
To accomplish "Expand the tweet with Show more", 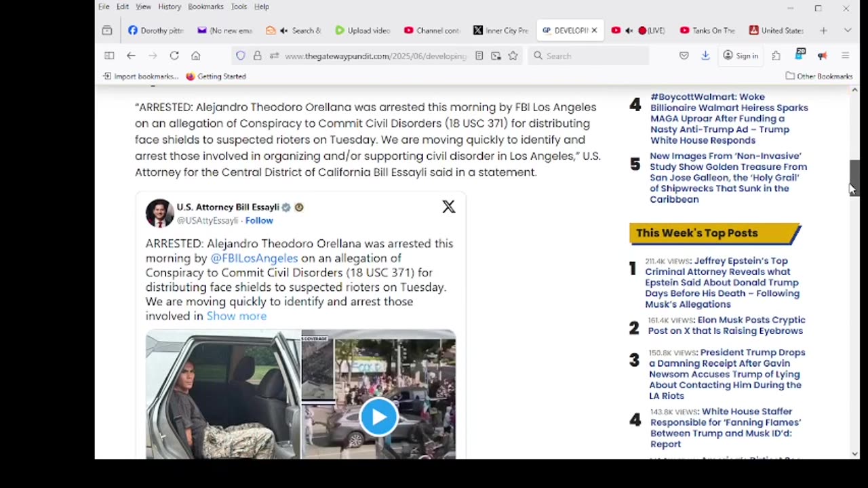I will coord(236,316).
